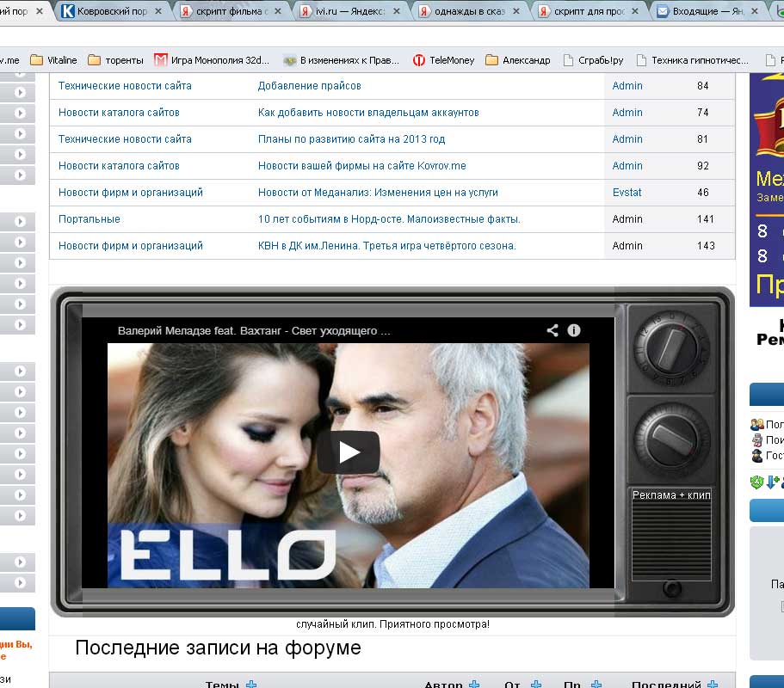Click view count 143 cell
Viewport: 784px width, 688px height.
point(706,246)
